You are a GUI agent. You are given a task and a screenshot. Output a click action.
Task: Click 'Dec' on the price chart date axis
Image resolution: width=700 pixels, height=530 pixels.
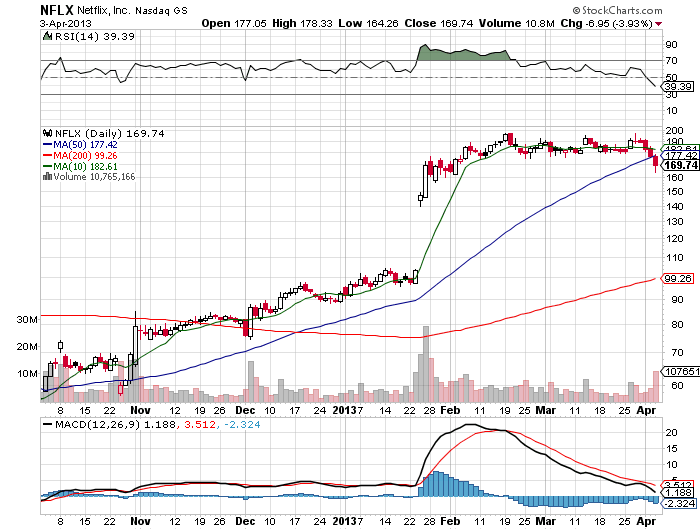[x=245, y=410]
